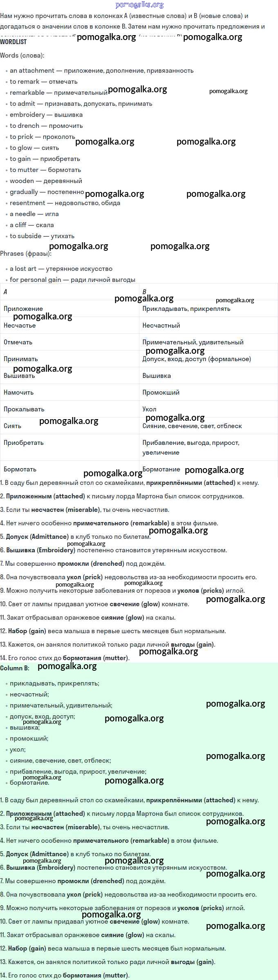
Task: Click the WORDLIST heading
Action: (13, 42)
